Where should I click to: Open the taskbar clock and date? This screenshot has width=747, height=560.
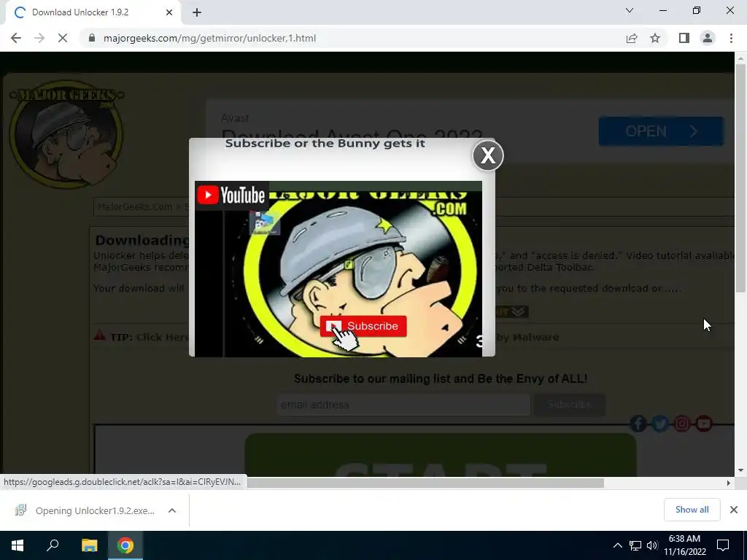point(684,545)
